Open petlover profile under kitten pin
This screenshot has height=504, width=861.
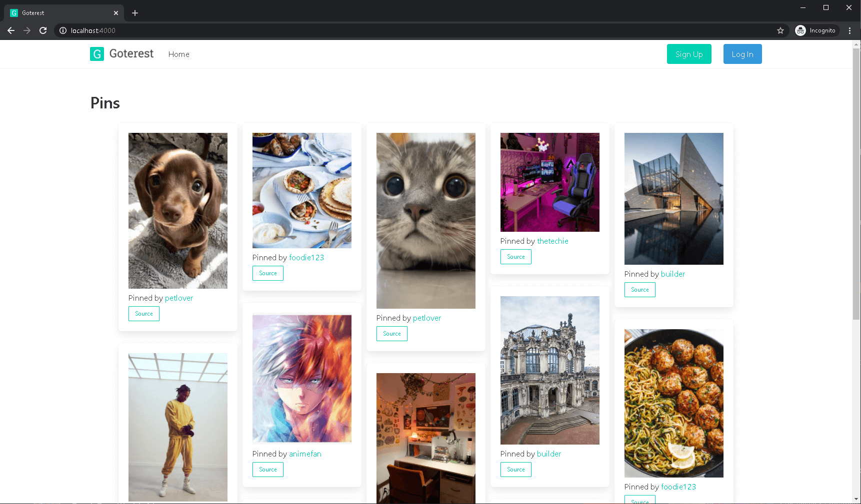tap(427, 318)
